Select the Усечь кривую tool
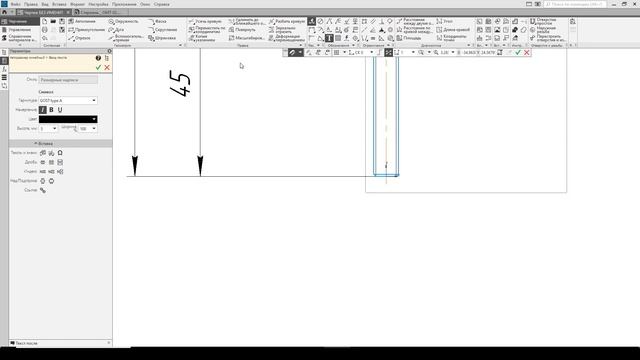Screen dimensions: 640x360 tap(205, 21)
